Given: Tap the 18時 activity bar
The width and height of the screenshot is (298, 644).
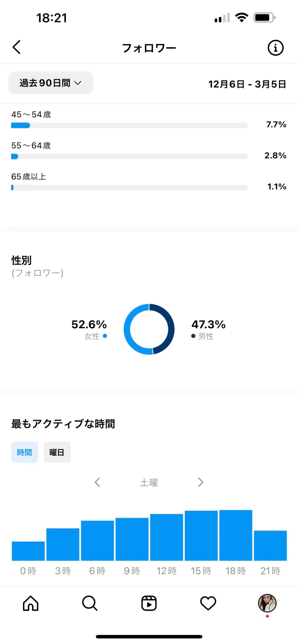Looking at the screenshot, I should 236,535.
